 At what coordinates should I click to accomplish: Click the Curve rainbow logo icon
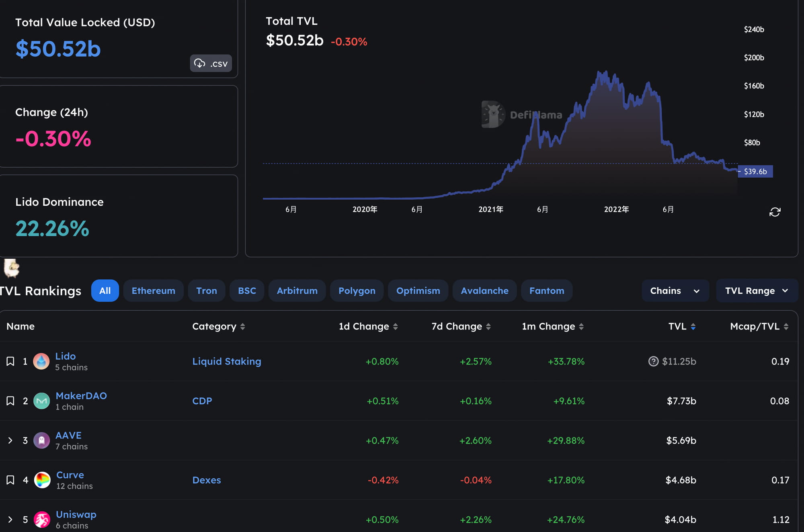pyautogui.click(x=42, y=480)
